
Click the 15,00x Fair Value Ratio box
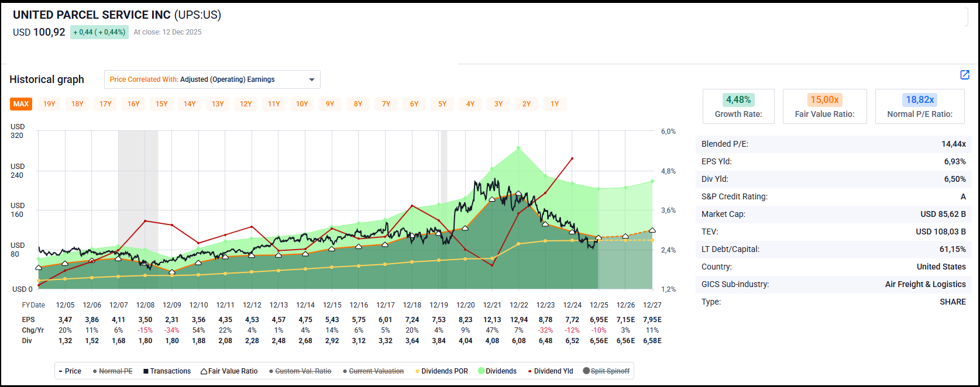point(824,106)
